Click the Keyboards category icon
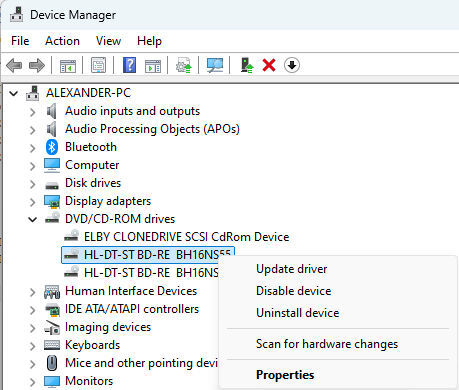 (x=52, y=345)
